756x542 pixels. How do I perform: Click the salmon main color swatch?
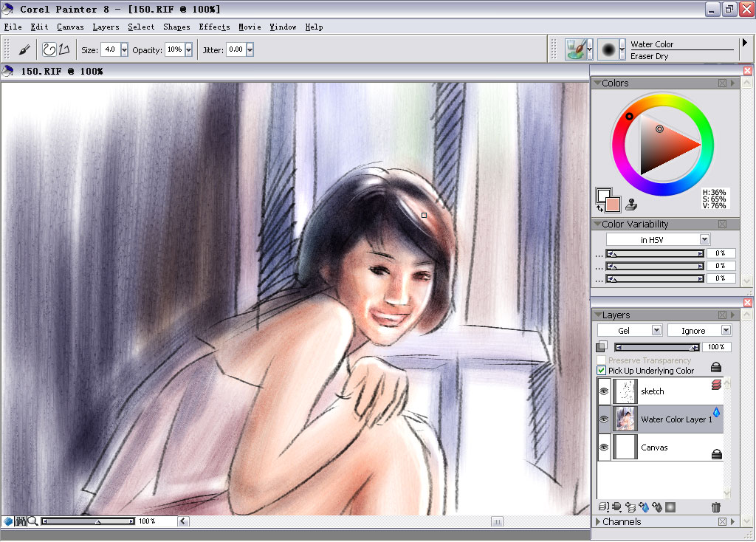click(613, 204)
